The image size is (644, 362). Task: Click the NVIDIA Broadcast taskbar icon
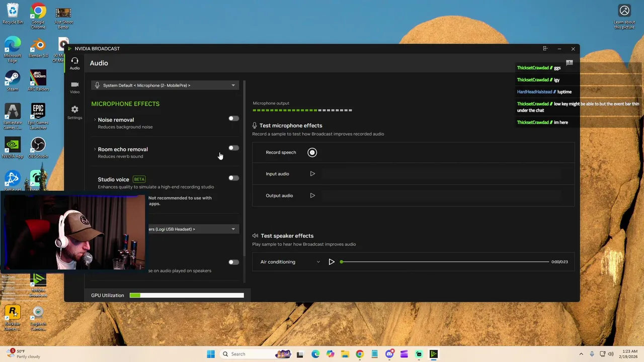434,354
